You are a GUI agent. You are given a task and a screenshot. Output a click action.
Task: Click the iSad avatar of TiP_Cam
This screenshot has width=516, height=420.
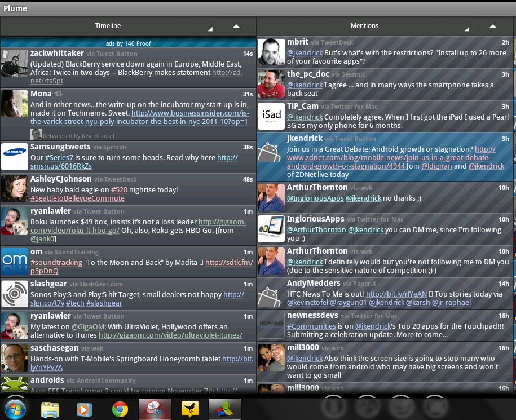[271, 116]
